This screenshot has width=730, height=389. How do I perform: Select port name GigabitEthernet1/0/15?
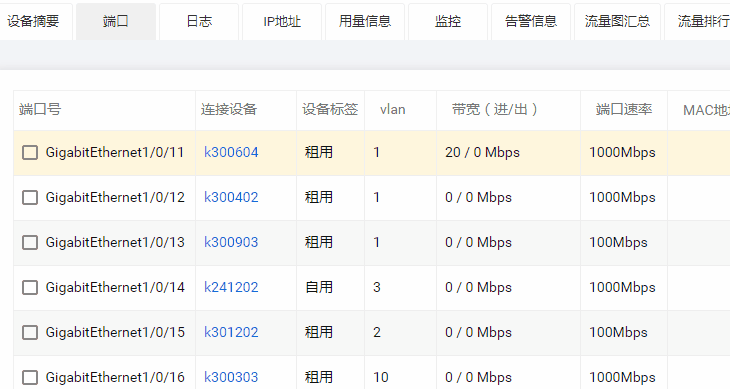point(115,332)
